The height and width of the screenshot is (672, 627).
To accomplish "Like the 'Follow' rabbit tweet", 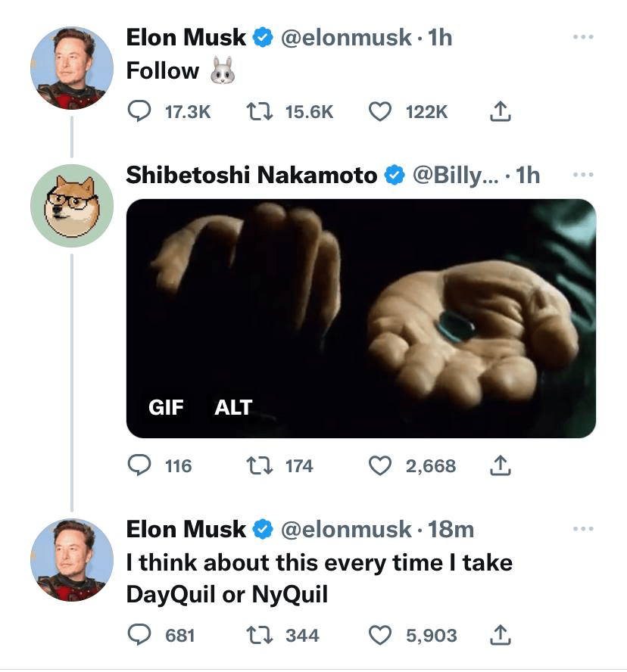I will click(x=379, y=112).
